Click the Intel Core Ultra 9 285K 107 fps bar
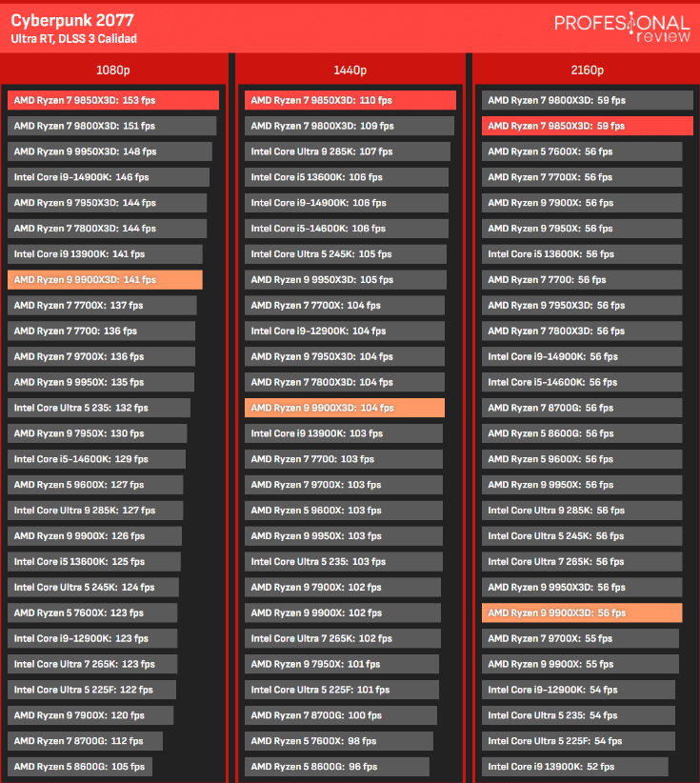This screenshot has height=783, width=700. point(348,151)
